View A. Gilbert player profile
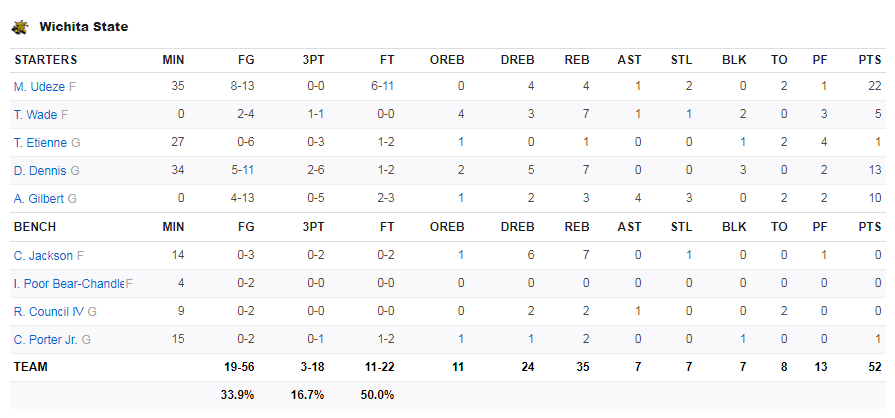Viewport: 895px width, 418px height. (39, 199)
